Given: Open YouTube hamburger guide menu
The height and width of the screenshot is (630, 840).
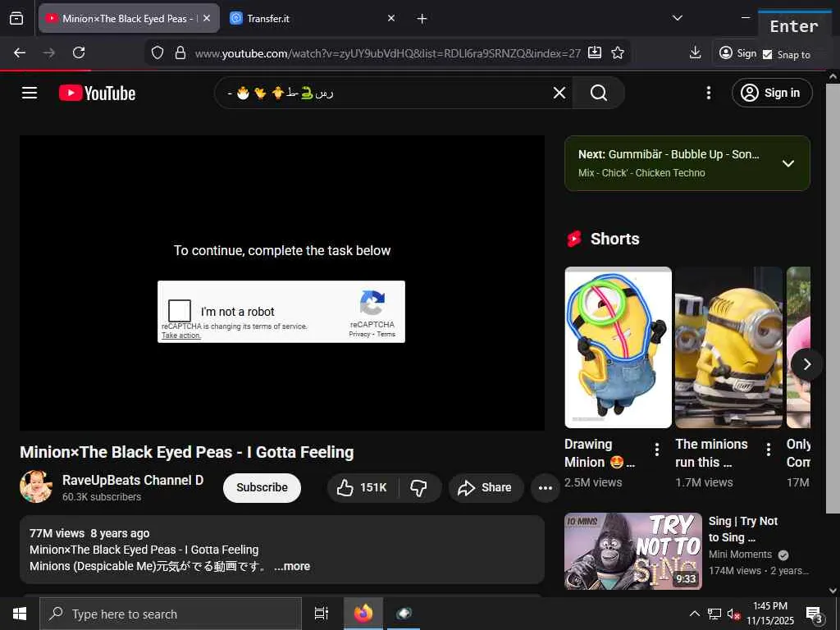Looking at the screenshot, I should (x=30, y=93).
